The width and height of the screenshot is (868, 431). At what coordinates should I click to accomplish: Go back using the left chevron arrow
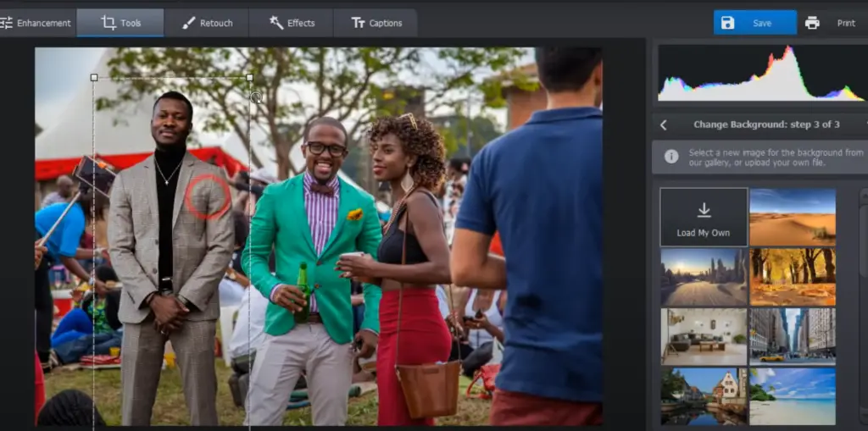coord(663,124)
